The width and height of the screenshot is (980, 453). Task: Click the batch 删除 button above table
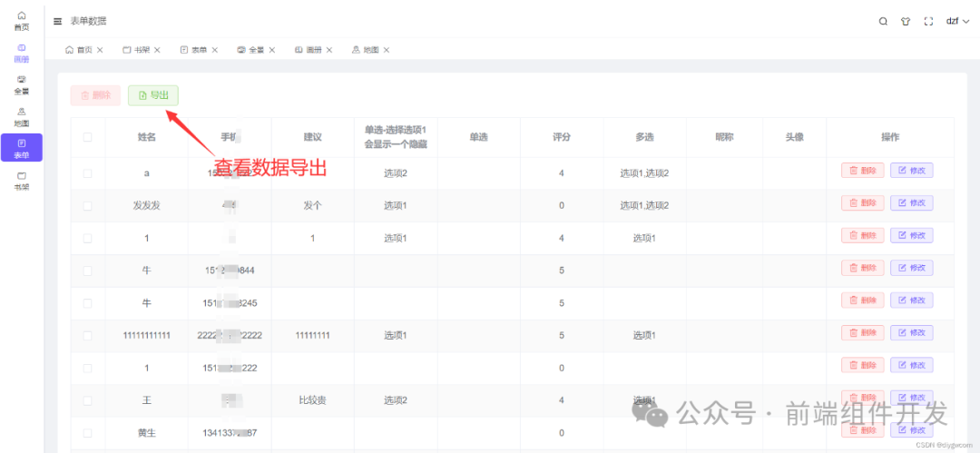point(95,95)
